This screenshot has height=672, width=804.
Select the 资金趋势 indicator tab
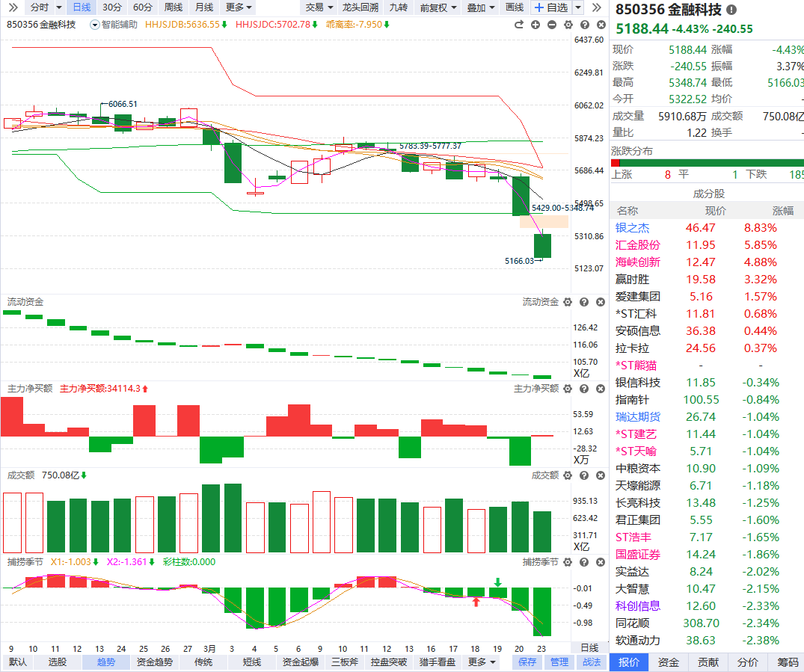point(154,662)
